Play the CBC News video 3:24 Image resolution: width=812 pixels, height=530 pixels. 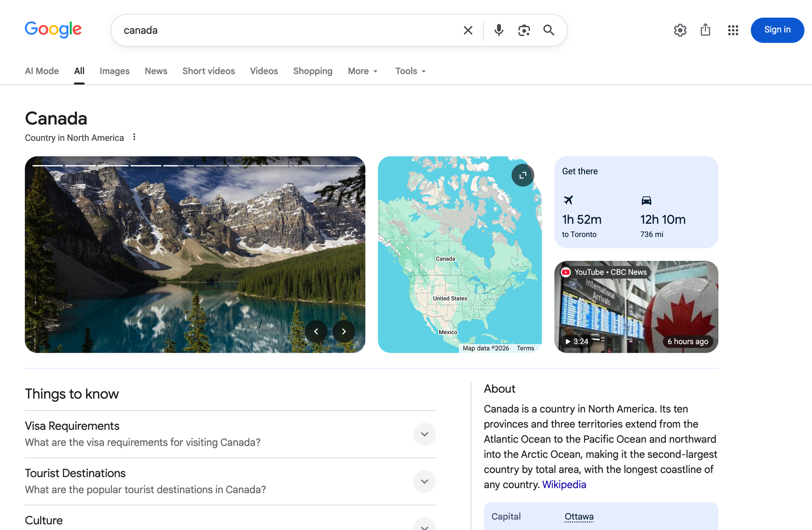tap(636, 307)
